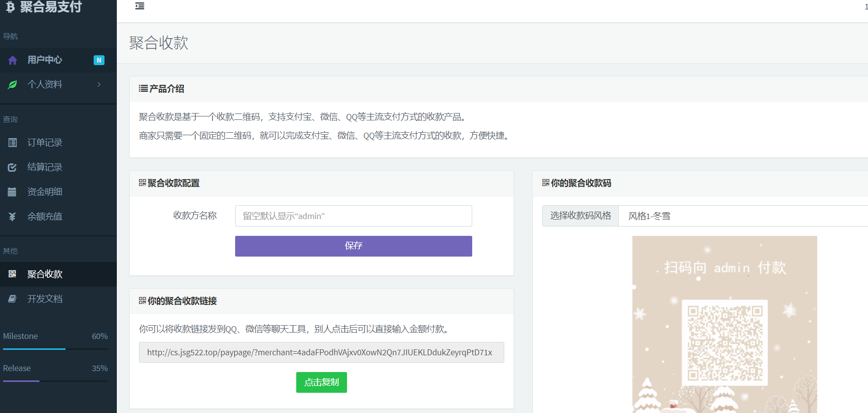The height and width of the screenshot is (413, 868).
Task: Click the Release progress bar
Action: [55, 381]
